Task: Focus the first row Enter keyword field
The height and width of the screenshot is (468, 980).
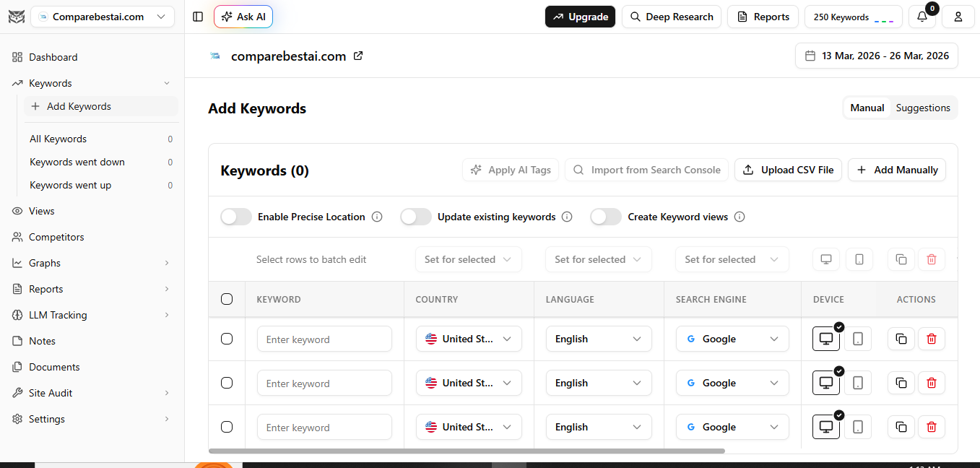Action: 324,339
